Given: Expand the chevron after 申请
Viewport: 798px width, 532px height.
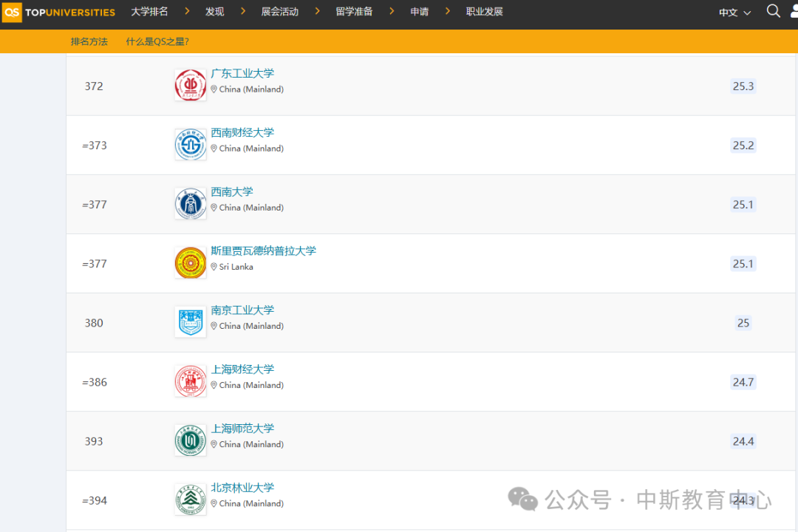Looking at the screenshot, I should (447, 11).
